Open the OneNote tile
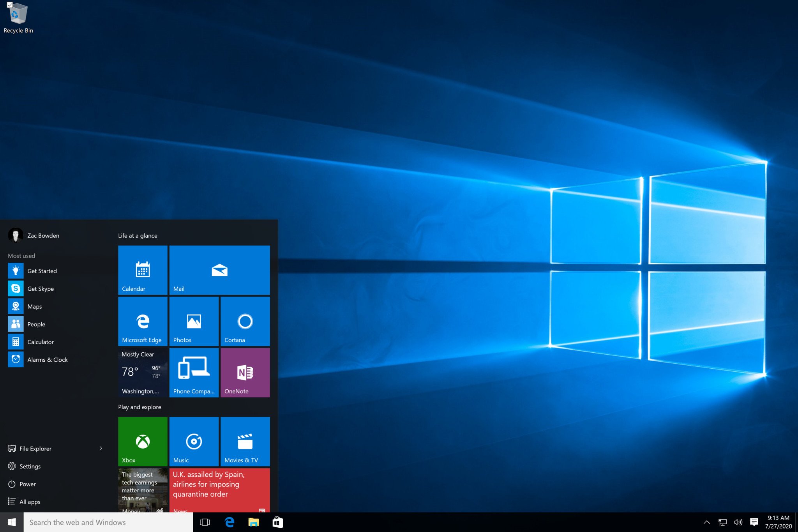 coord(245,372)
